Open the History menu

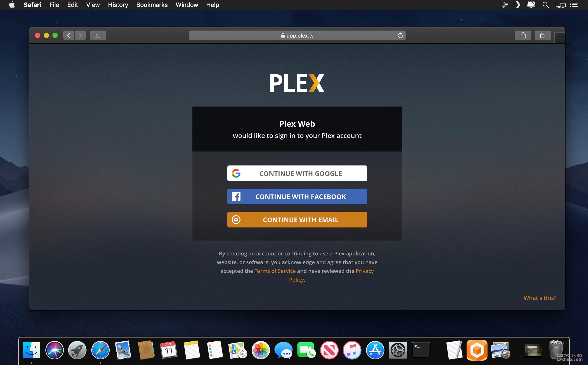click(118, 5)
